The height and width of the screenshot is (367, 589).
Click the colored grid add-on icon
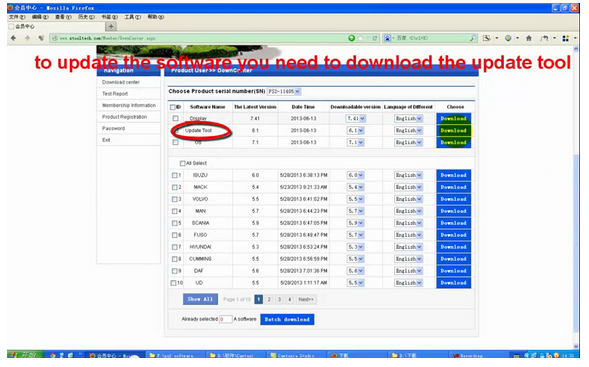(566, 38)
